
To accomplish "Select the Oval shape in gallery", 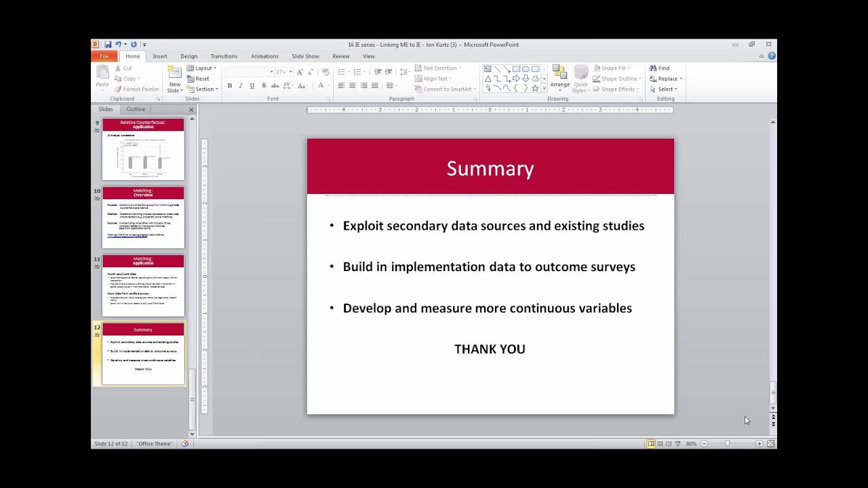I will pos(526,69).
